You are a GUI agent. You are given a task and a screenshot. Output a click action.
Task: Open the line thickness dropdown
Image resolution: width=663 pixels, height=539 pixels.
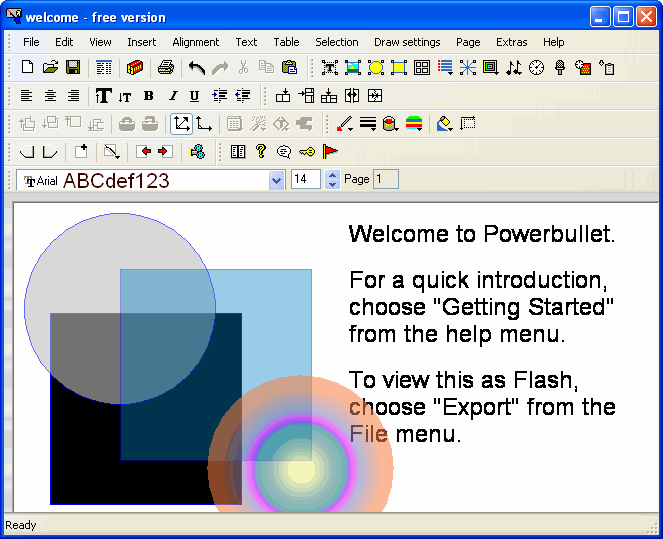pyautogui.click(x=368, y=124)
